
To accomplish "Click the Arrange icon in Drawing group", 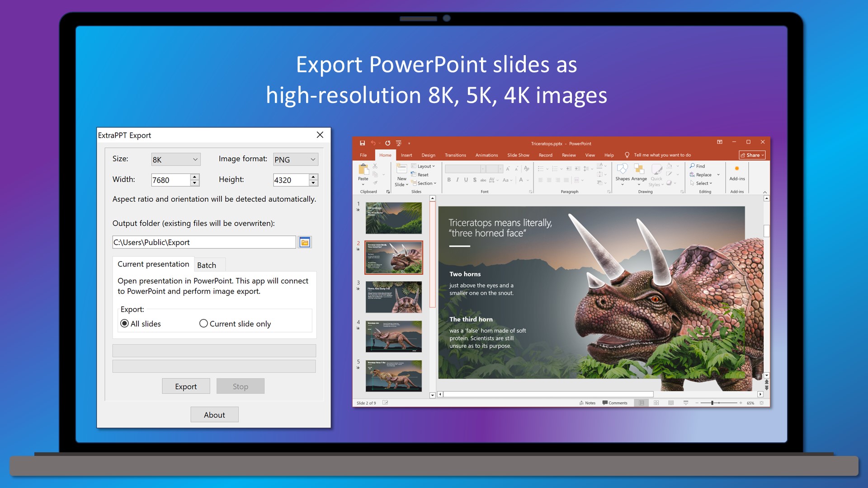I will pyautogui.click(x=639, y=169).
